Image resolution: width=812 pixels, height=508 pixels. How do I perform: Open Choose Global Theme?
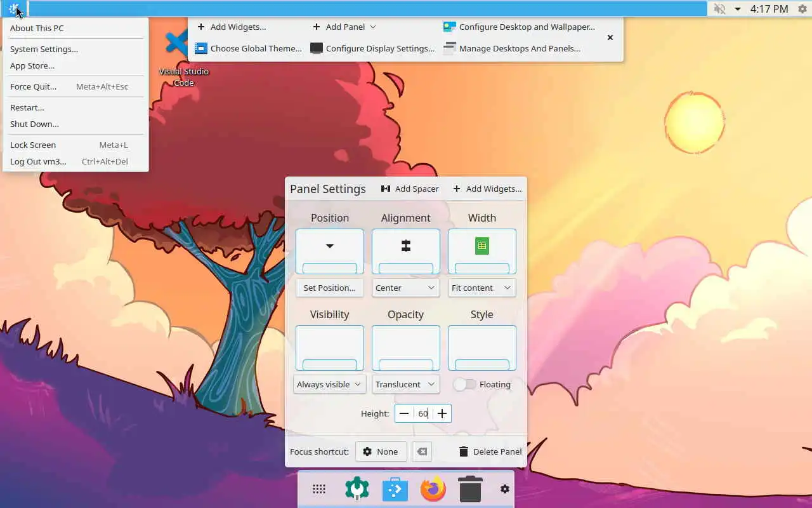[248, 48]
